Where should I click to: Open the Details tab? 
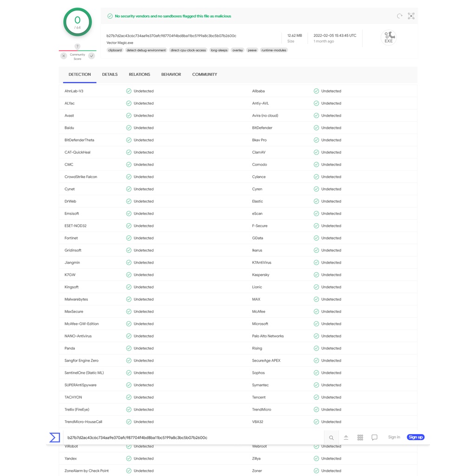tap(110, 74)
